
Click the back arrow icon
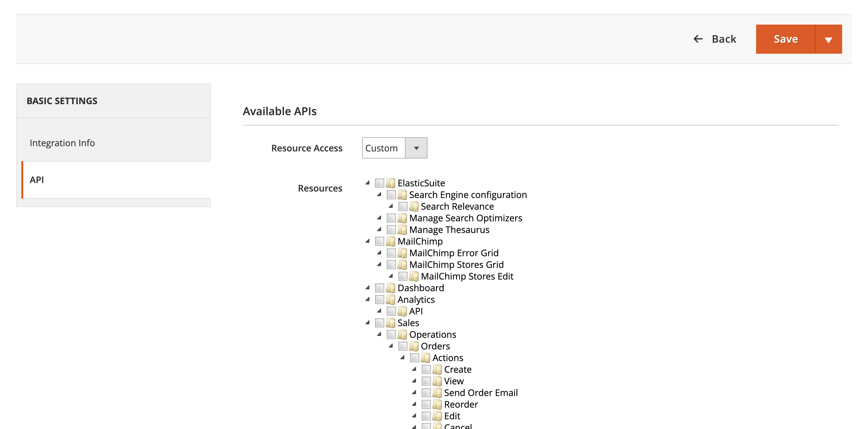698,39
